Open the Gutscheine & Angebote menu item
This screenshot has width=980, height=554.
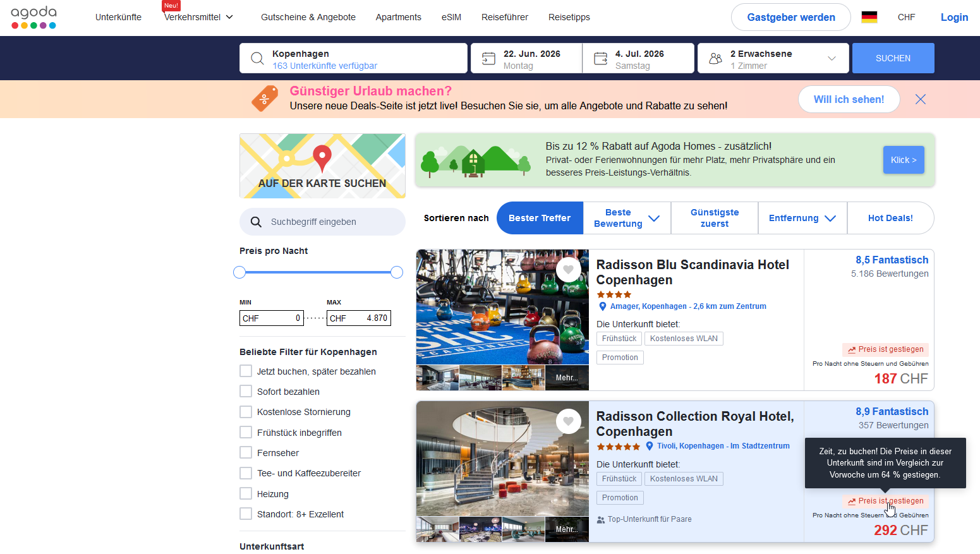(308, 17)
